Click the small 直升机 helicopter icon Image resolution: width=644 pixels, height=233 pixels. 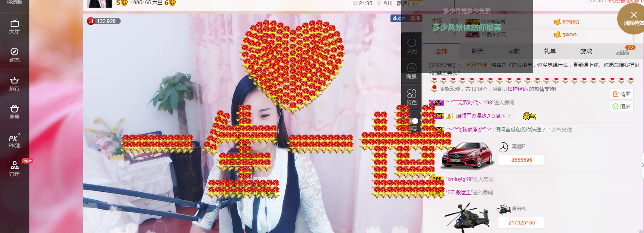[503, 209]
